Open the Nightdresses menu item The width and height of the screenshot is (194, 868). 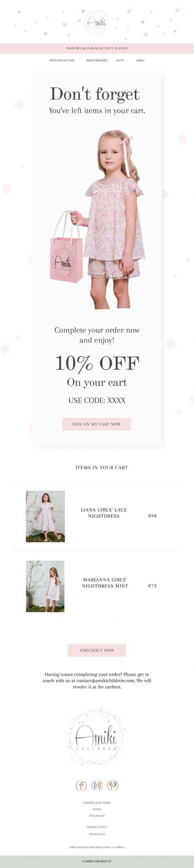click(97, 60)
